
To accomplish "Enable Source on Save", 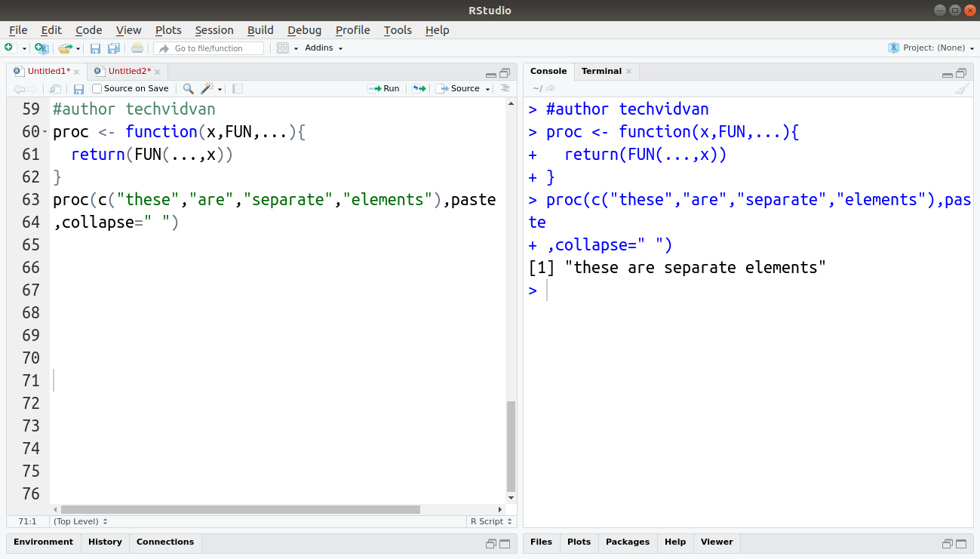I will (x=97, y=88).
